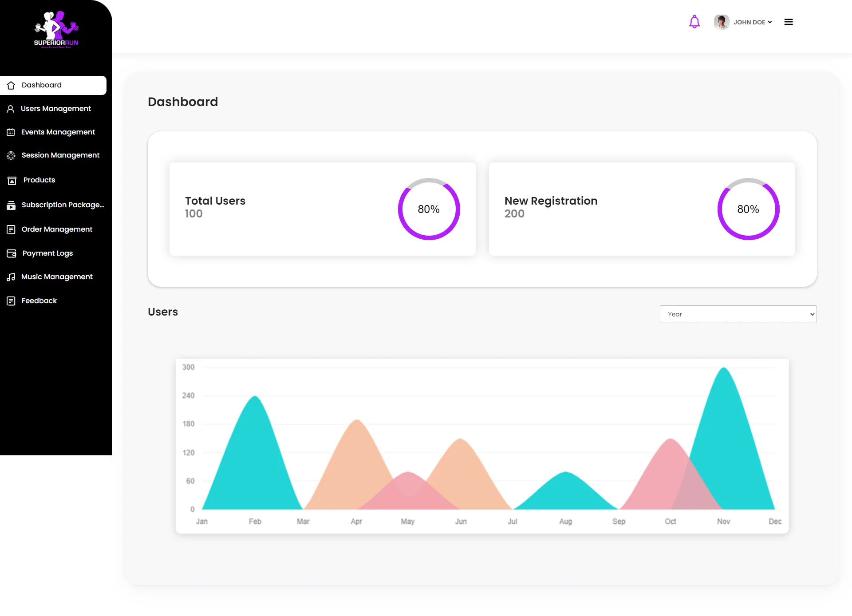Open Subscription Packages menu item
Viewport: 852px width, 616px height.
pyautogui.click(x=63, y=205)
